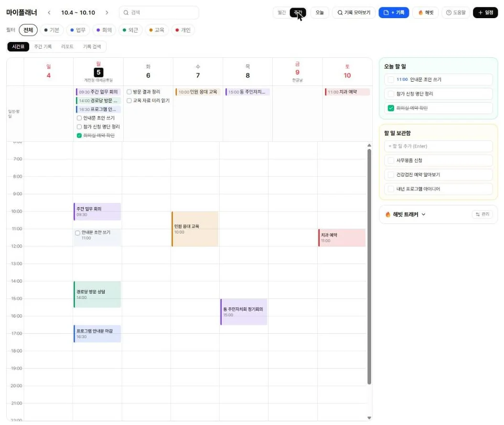Click the timetable scrollbar down arrow
Viewport: 504px width, 425px height.
369,418
